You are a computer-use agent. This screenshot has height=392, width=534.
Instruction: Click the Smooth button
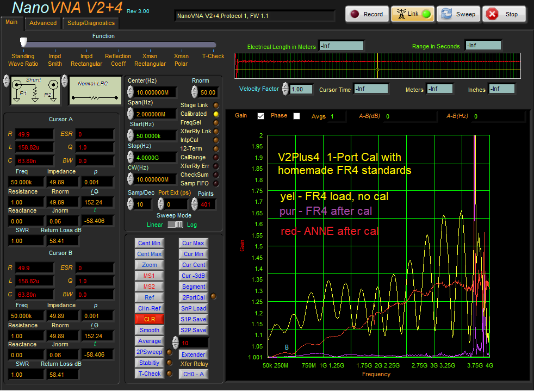pyautogui.click(x=149, y=331)
